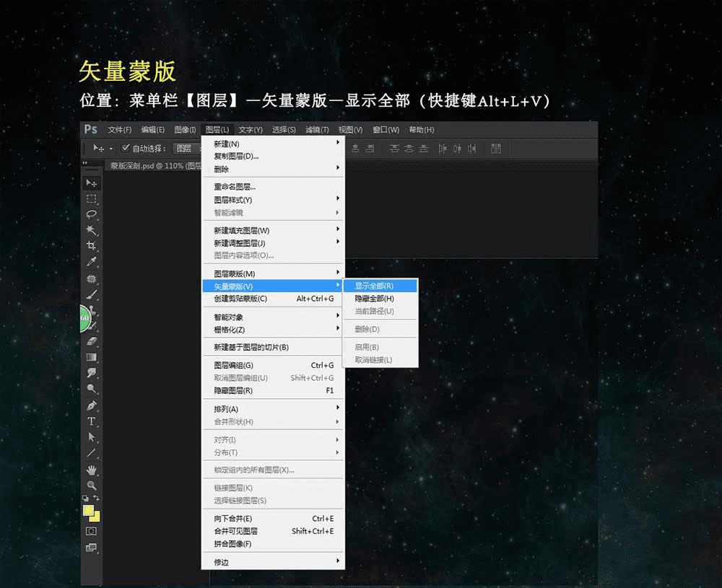
Task: Open the 栅格化(Z) submenu entry
Action: pyautogui.click(x=273, y=330)
